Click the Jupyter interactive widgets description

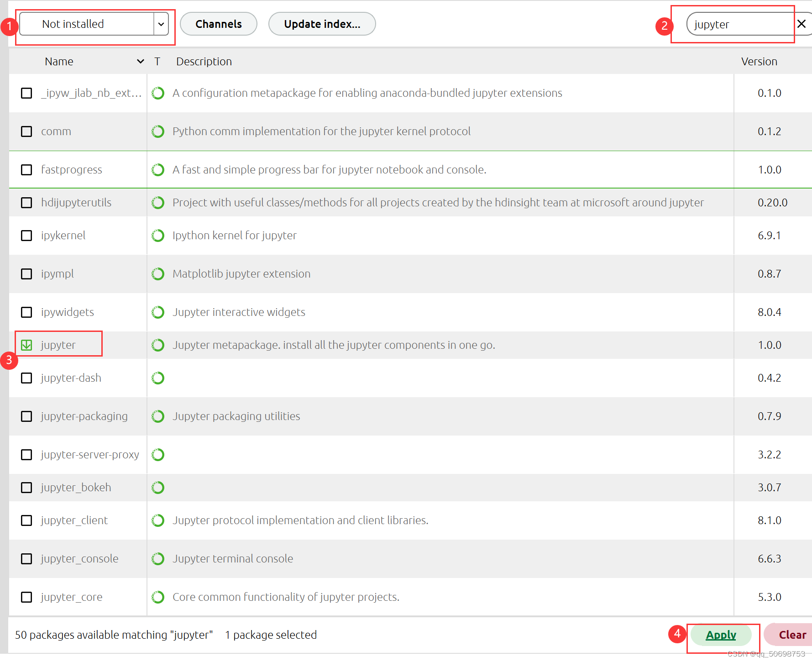(x=239, y=312)
